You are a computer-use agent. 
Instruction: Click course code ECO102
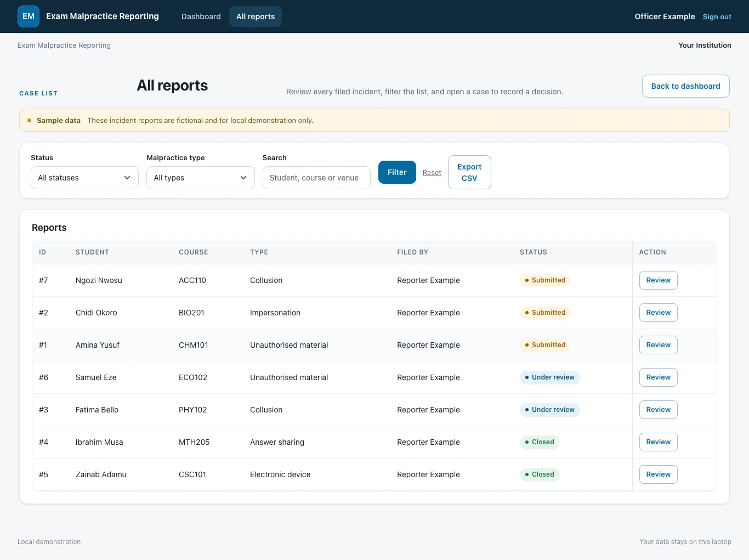(193, 377)
